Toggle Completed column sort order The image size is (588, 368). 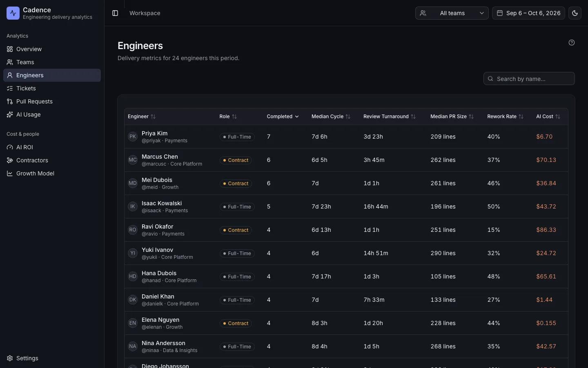pos(283,117)
